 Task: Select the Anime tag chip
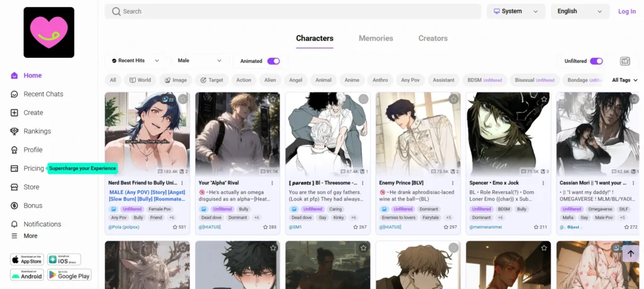(x=352, y=80)
